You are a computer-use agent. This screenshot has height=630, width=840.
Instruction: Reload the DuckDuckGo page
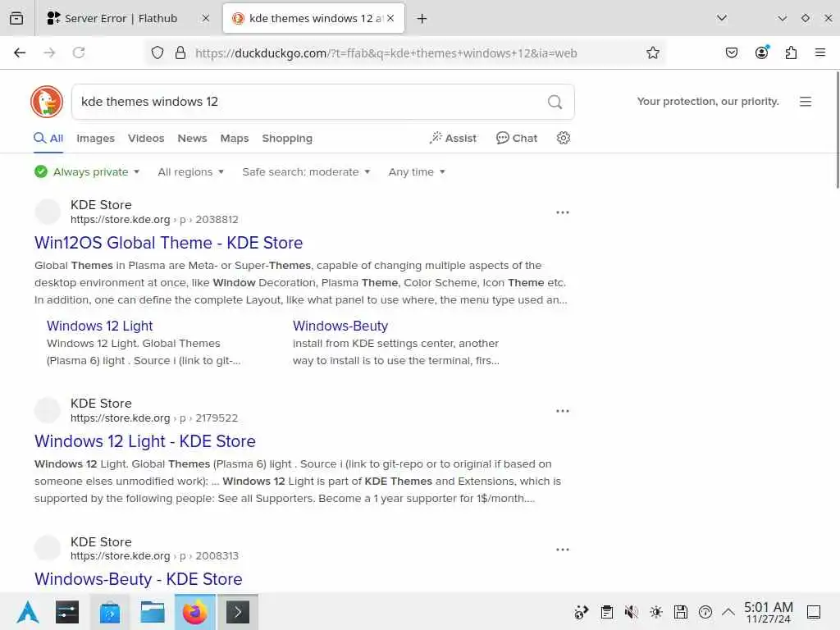(79, 52)
